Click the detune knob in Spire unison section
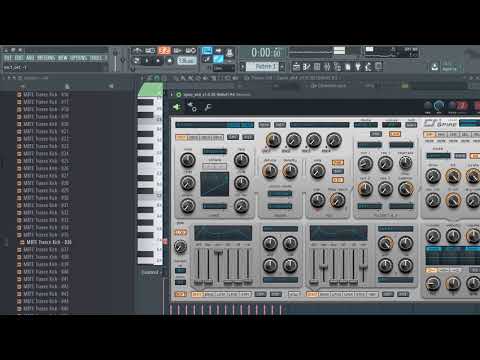 [270, 171]
